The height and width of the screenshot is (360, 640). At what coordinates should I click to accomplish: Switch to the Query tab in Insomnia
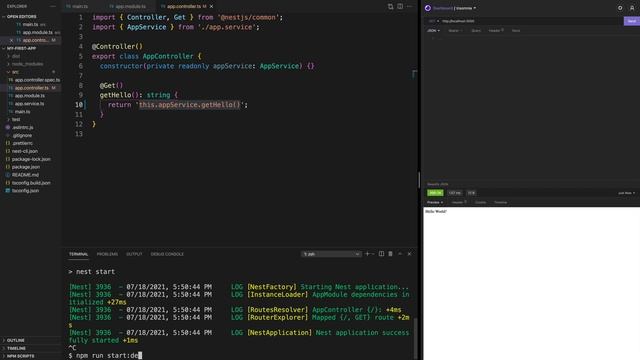pos(476,31)
